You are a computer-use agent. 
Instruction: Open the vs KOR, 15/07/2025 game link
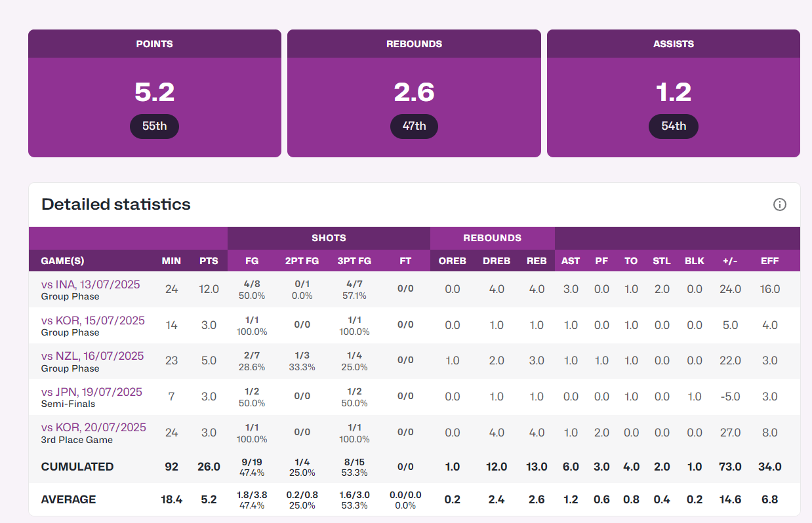click(92, 320)
